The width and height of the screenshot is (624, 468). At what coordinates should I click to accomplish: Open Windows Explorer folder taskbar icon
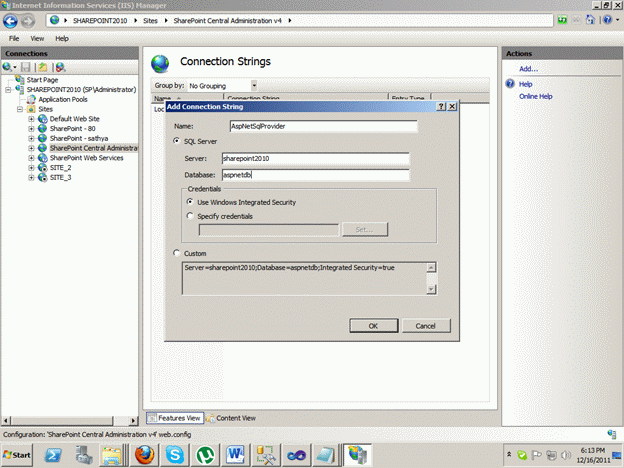(x=111, y=455)
